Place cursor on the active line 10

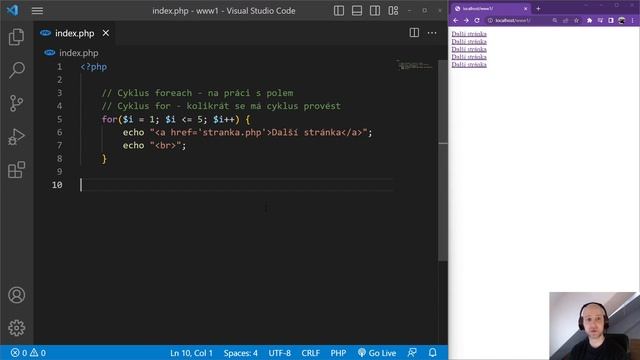[237, 185]
